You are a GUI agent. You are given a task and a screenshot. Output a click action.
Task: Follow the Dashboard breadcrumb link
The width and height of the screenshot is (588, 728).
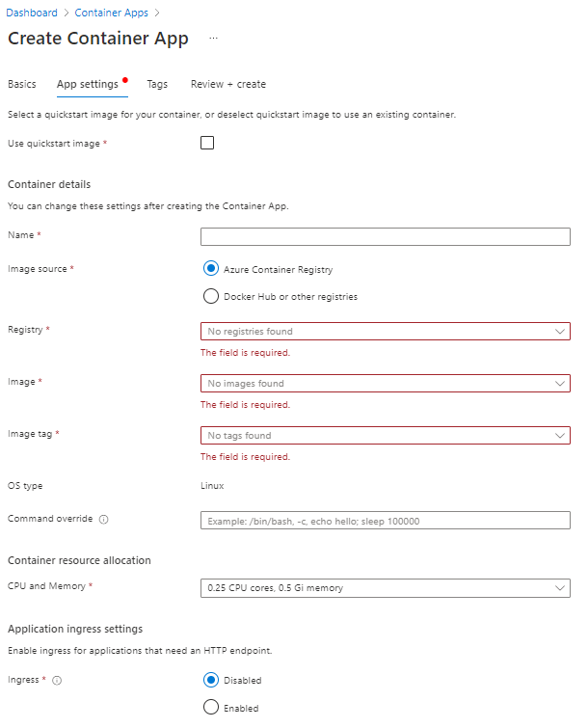coord(32,13)
